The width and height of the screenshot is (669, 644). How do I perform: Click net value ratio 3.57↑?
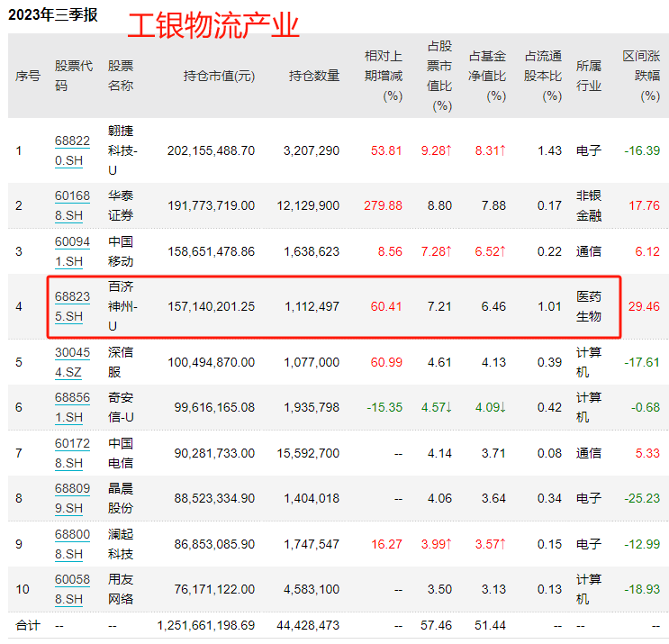coord(491,544)
